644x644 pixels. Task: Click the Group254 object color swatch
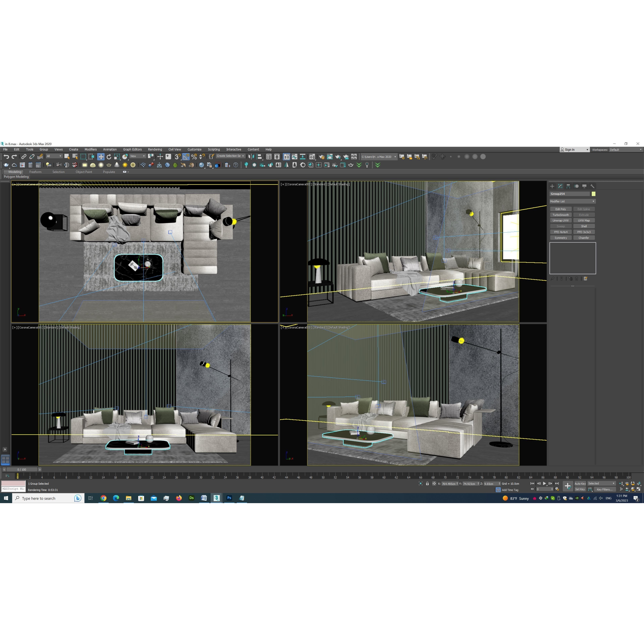tap(593, 194)
